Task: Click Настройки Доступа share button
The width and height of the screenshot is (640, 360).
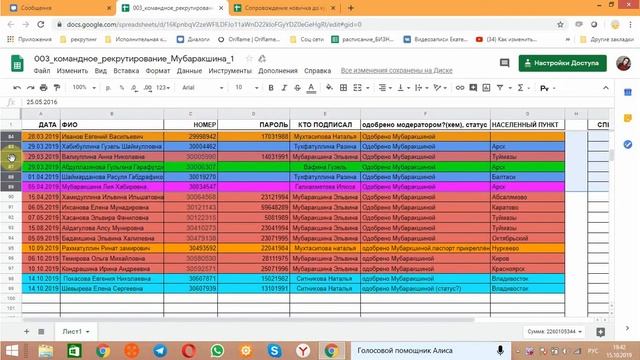Action: (562, 63)
